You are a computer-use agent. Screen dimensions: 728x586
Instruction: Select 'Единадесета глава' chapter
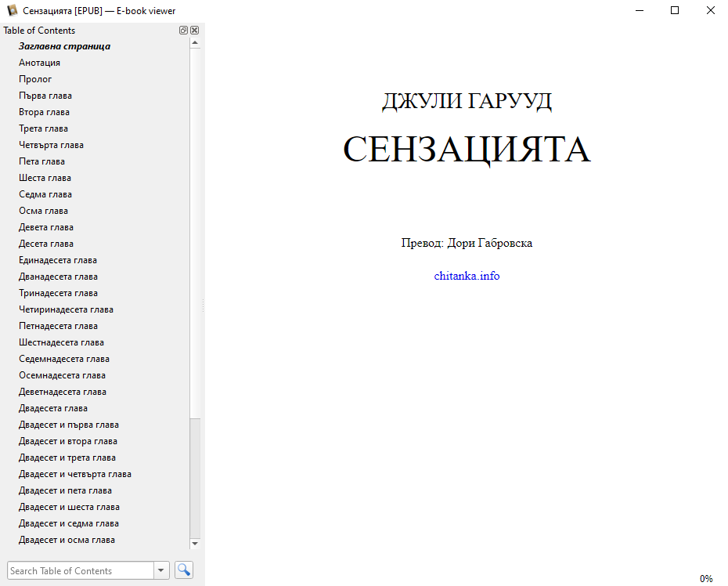pyautogui.click(x=58, y=260)
